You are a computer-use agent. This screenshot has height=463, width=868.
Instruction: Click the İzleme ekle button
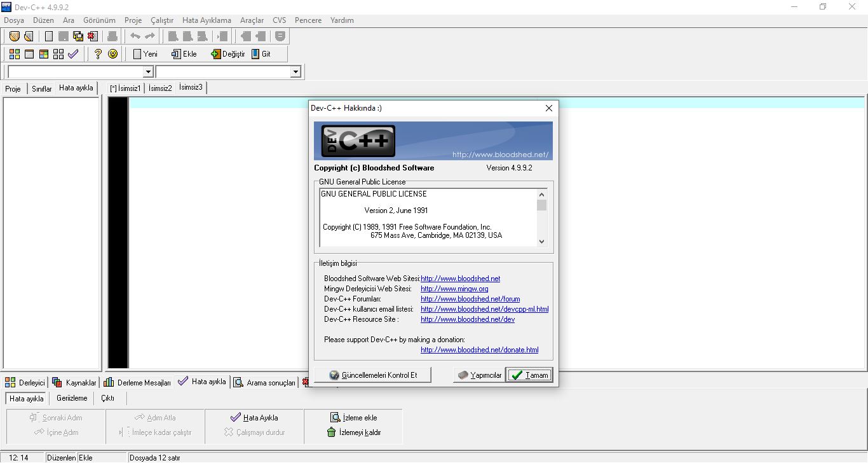coord(353,418)
